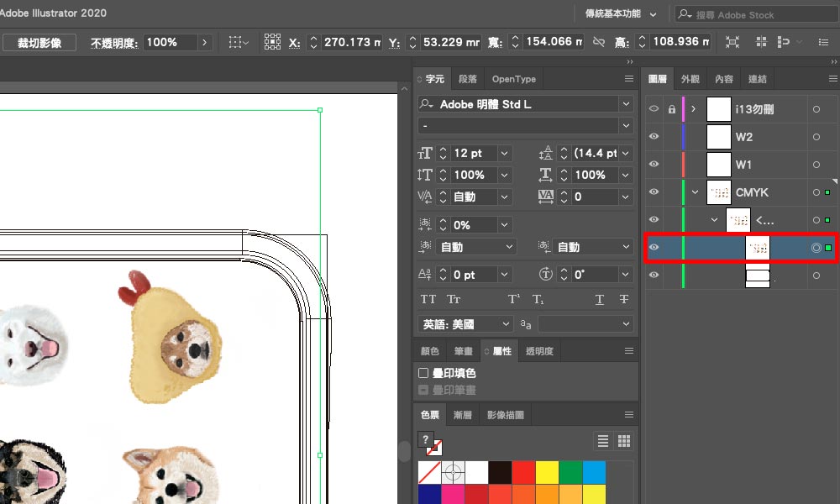Switch swatches to thumbnail grid view
The image size is (840, 504).
624,441
